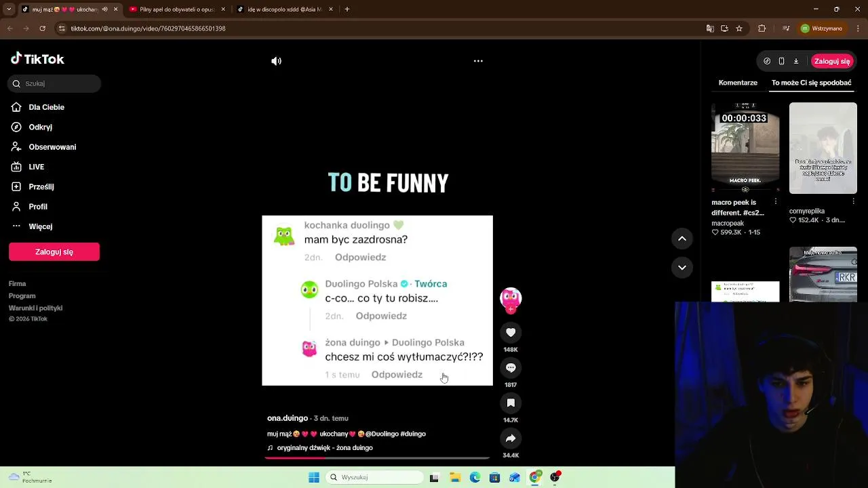This screenshot has height=488, width=868.
Task: Open Warunki i polityki footer link
Action: [x=35, y=308]
